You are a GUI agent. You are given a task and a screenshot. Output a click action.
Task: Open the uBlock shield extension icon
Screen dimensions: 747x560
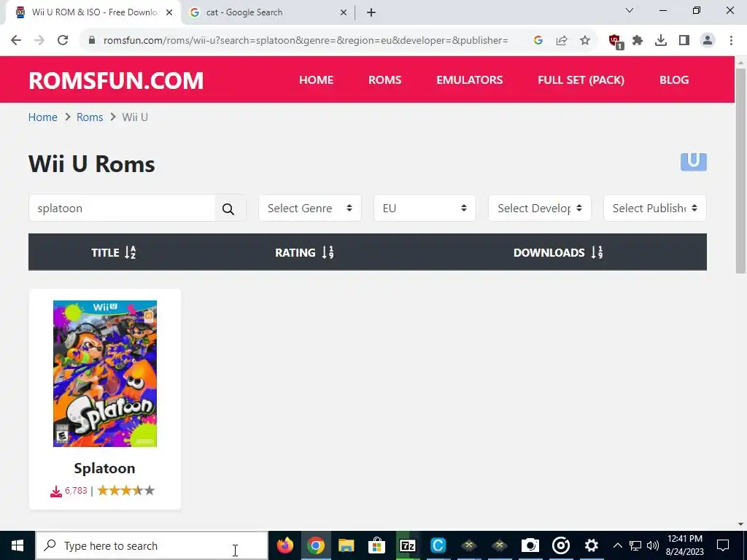(616, 42)
